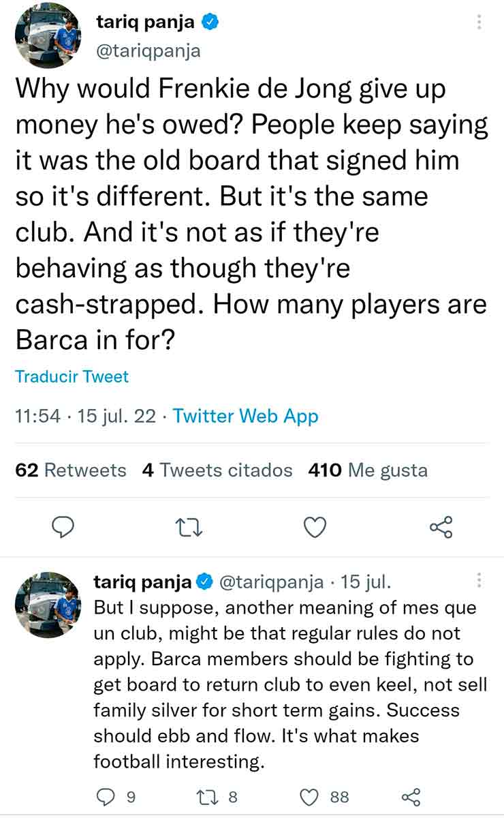Share the reply tweet about mes que un club
Screen dimensions: 504x818
coord(411,797)
